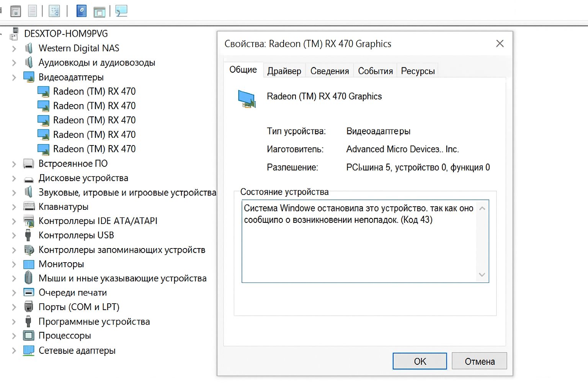Image resolution: width=588 pixels, height=392 pixels.
Task: Select the DESXTOP-HOM9PVG computer root node
Action: click(66, 34)
